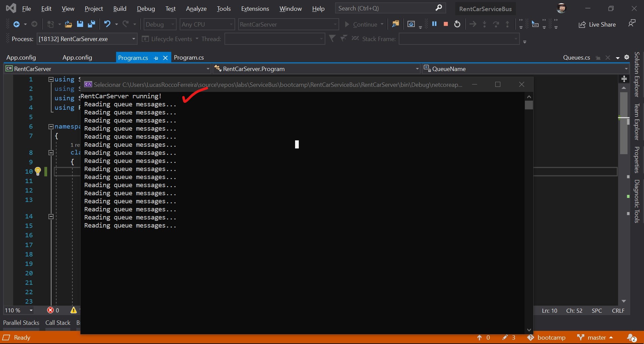
Task: Switch to the first App.config tab
Action: pyautogui.click(x=21, y=58)
